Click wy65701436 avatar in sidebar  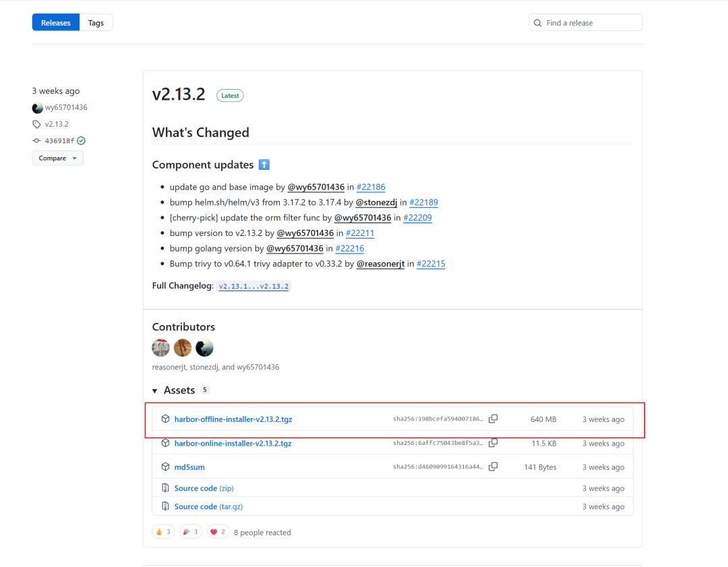click(x=37, y=108)
